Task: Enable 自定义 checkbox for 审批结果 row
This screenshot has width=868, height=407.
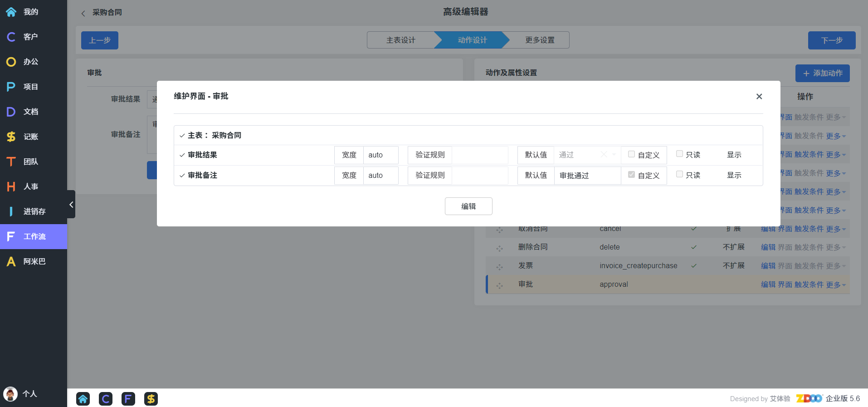Action: click(x=631, y=154)
